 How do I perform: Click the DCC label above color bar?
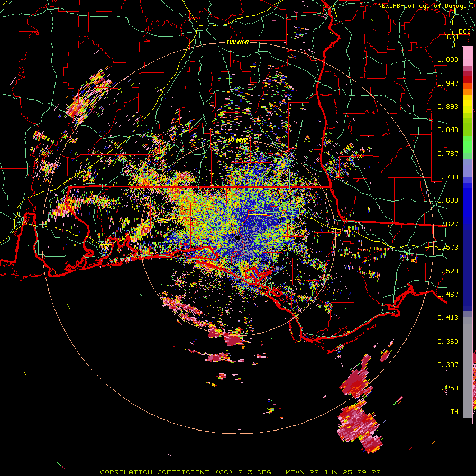coord(464,32)
